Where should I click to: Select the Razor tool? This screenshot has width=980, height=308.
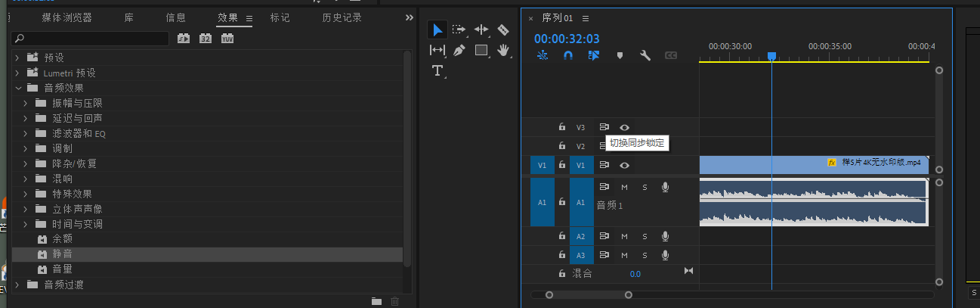pos(503,30)
